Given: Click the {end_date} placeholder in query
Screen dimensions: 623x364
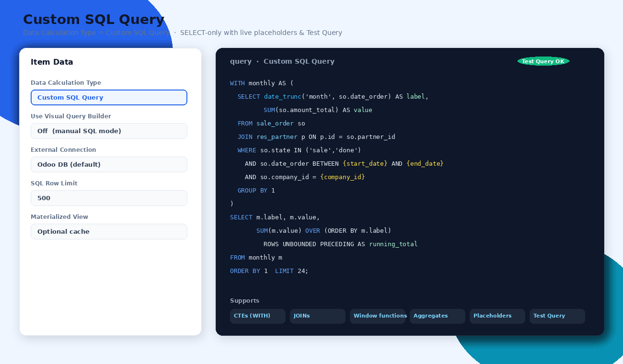Looking at the screenshot, I should click(x=425, y=164).
